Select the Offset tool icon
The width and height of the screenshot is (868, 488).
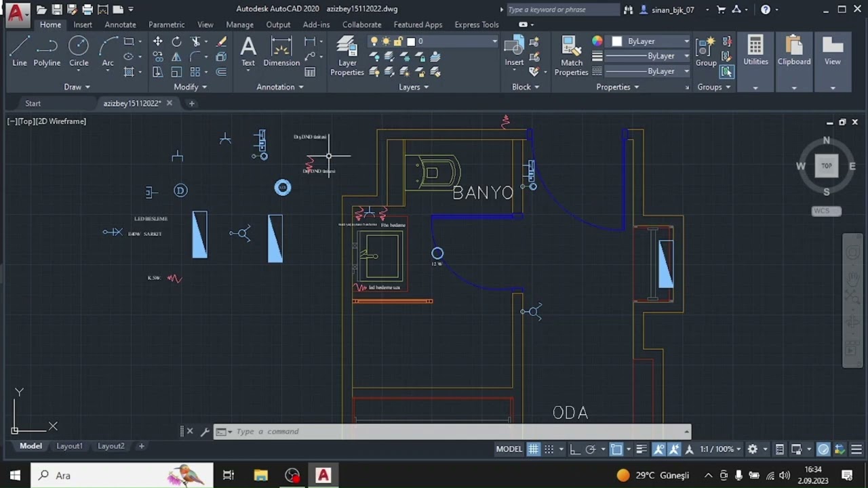[221, 72]
